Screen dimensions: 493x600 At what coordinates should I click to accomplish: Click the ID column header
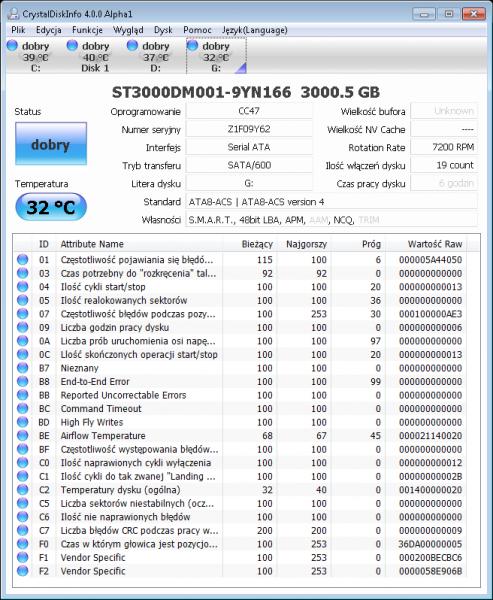click(x=44, y=244)
